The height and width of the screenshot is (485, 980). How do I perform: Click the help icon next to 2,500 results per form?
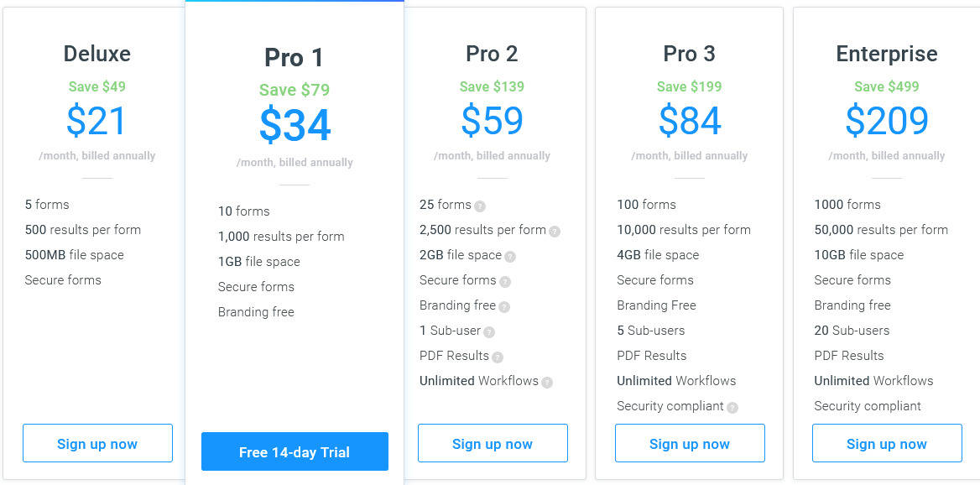click(555, 230)
